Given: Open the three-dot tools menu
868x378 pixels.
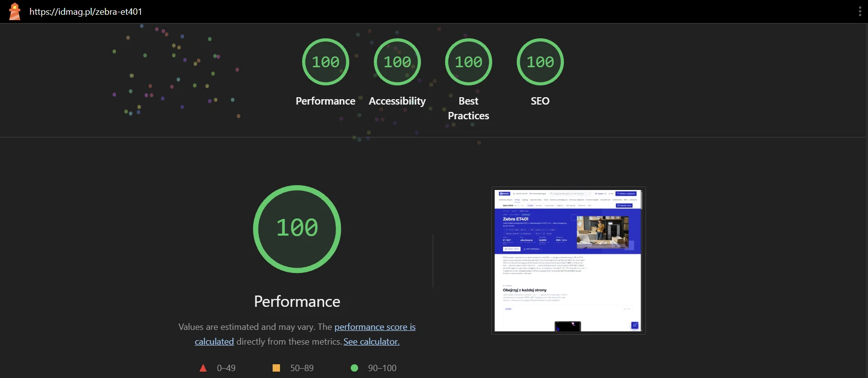Looking at the screenshot, I should tap(860, 11).
